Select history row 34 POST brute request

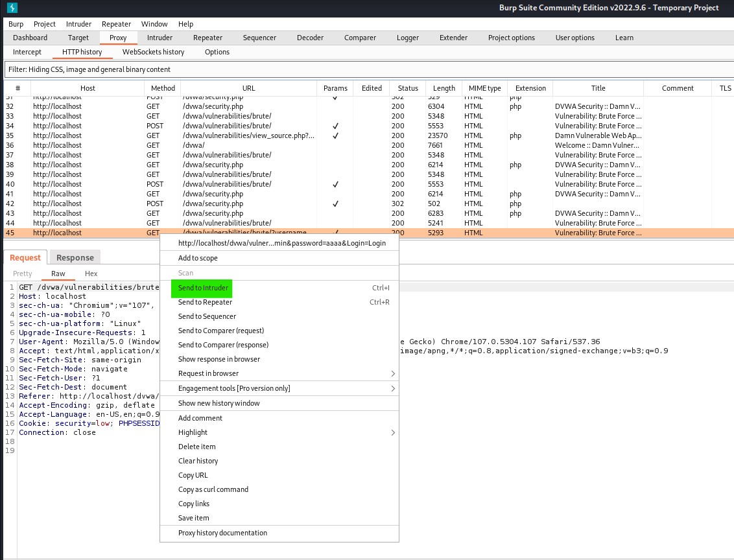369,126
